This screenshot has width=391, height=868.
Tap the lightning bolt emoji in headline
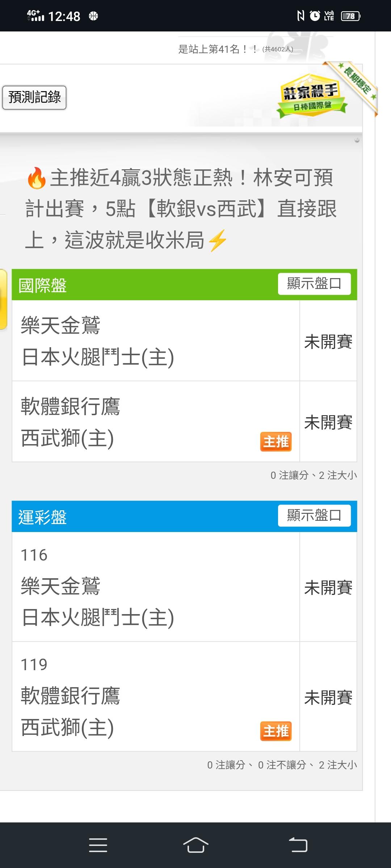click(x=218, y=240)
